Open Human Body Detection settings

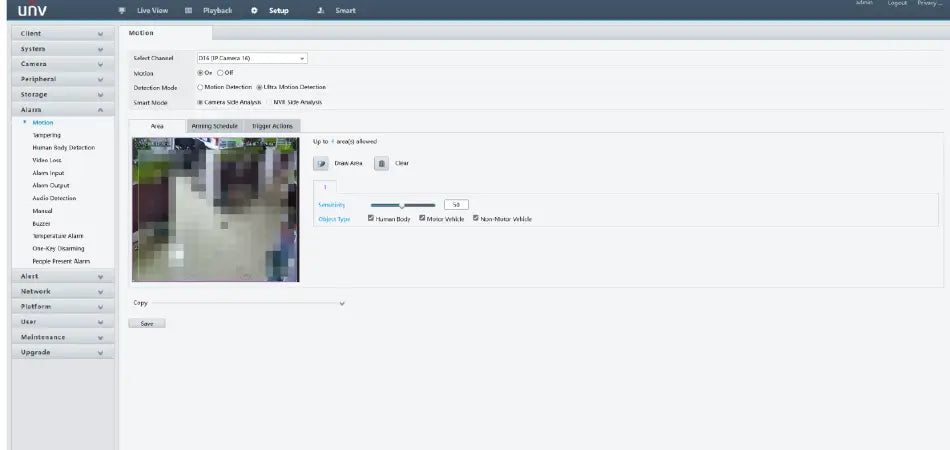click(x=63, y=148)
